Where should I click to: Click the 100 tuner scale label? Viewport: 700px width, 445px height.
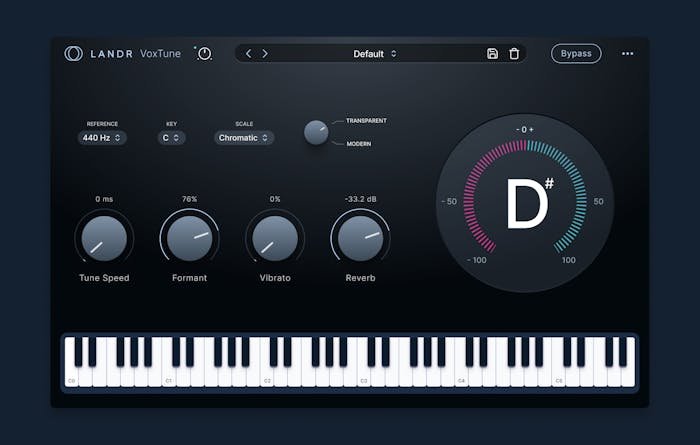coord(568,260)
